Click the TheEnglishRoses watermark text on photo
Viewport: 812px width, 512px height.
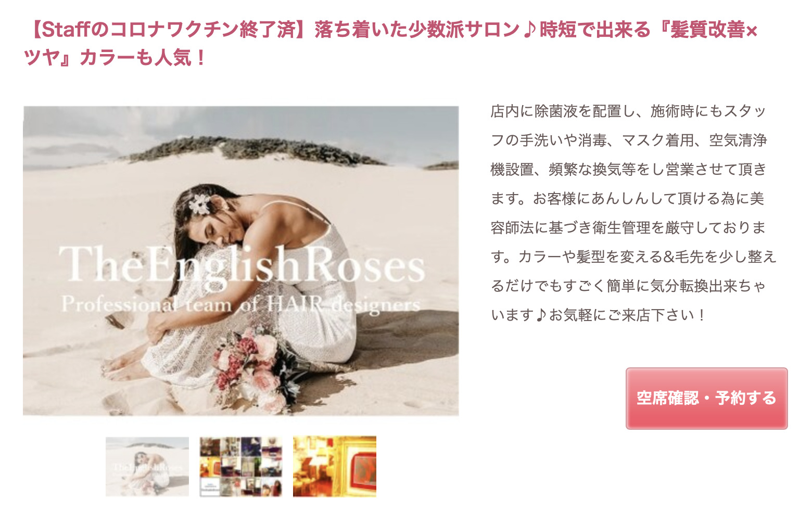242,264
